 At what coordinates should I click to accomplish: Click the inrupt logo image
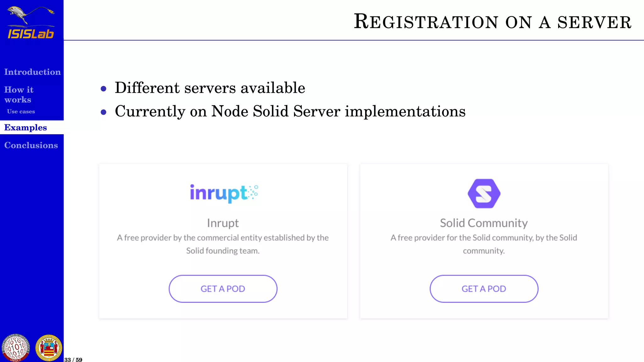(224, 194)
